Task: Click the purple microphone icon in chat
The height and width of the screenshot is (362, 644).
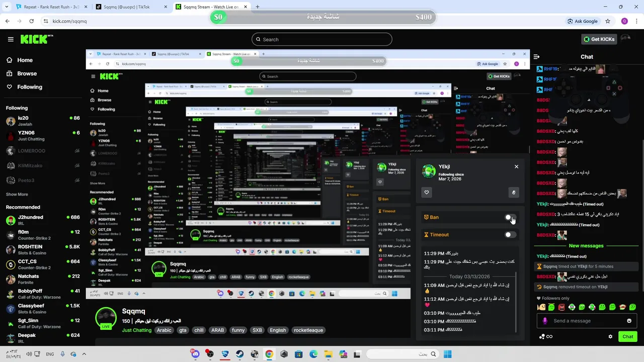Action: point(545,321)
